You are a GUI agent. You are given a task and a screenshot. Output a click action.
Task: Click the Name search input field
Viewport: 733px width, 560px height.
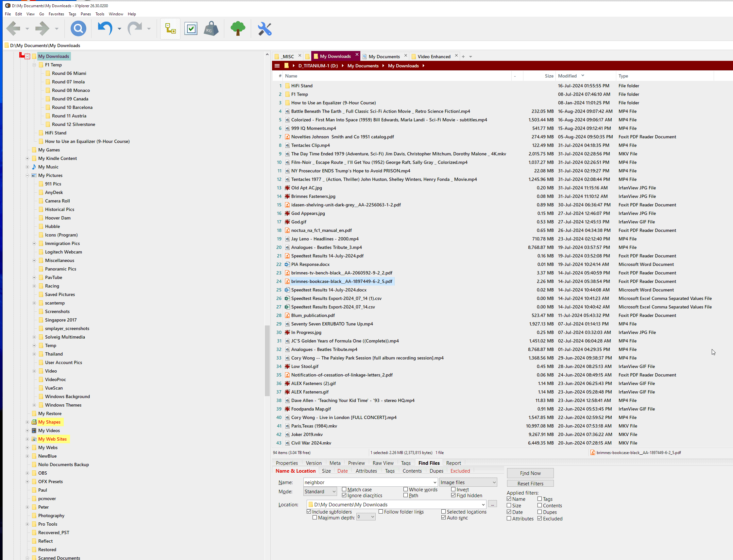point(366,482)
